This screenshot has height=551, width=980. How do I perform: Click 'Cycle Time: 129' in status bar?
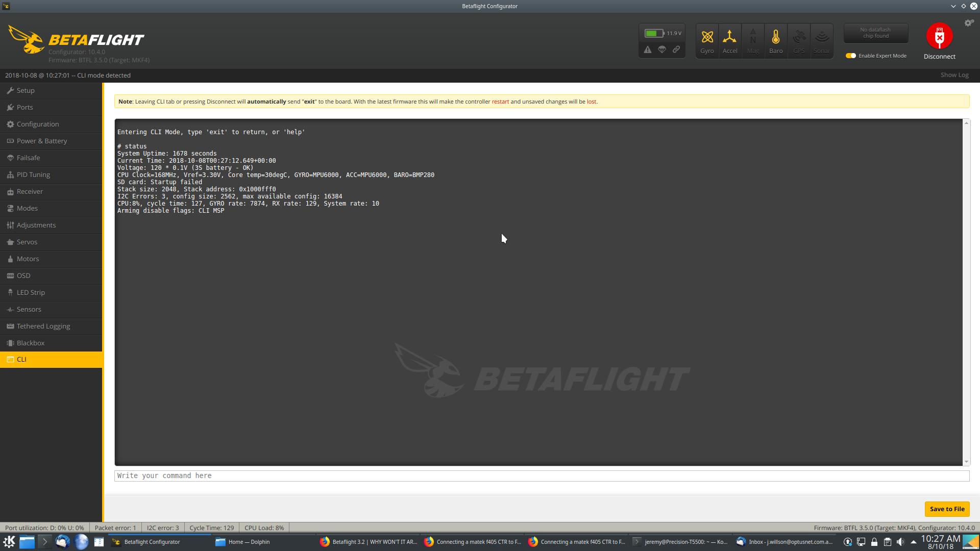tap(211, 528)
